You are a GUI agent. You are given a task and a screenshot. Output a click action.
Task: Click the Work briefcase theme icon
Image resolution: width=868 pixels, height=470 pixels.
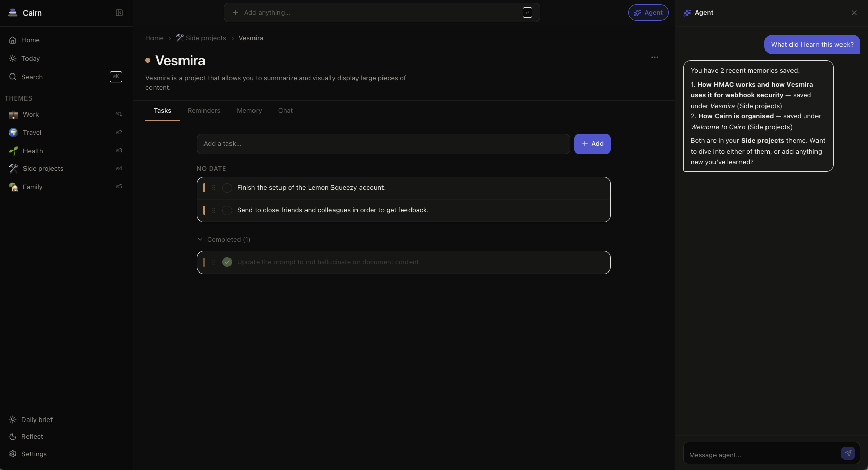14,115
